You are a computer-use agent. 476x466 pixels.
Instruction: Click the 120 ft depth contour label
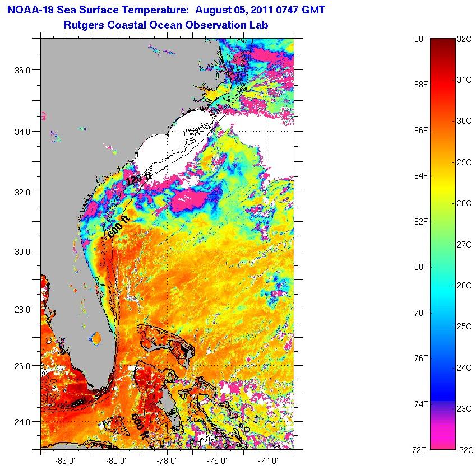pos(138,178)
